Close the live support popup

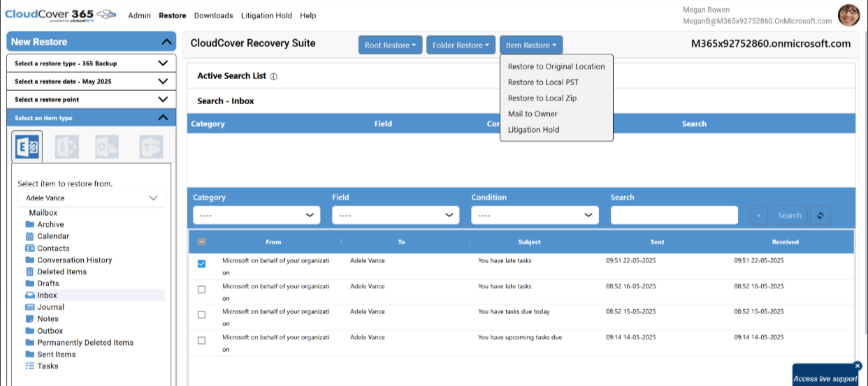point(858,366)
